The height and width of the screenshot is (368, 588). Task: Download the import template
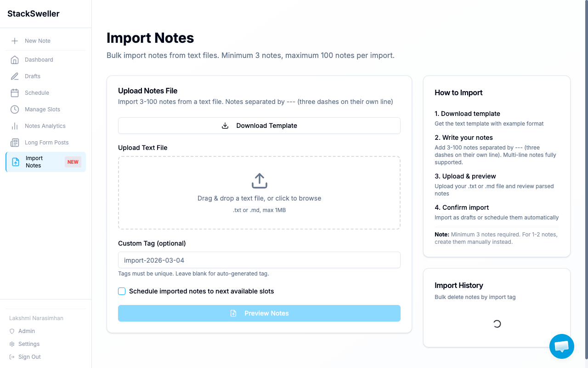click(x=259, y=125)
